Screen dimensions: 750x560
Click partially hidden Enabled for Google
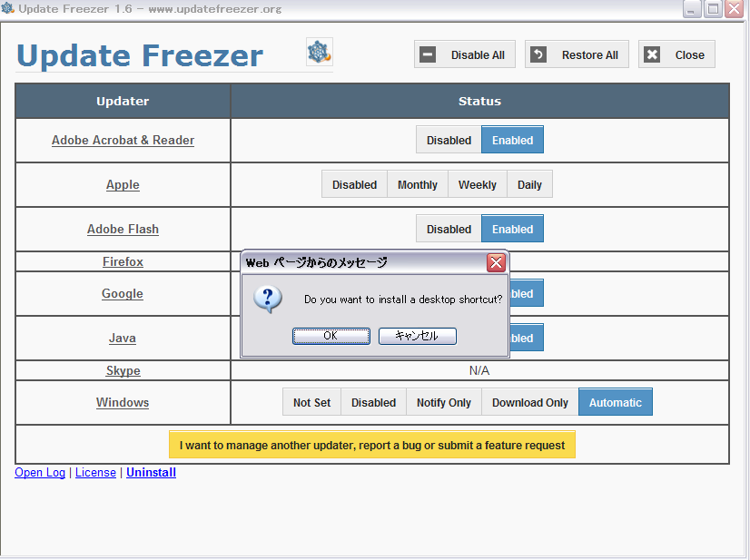[x=526, y=293]
